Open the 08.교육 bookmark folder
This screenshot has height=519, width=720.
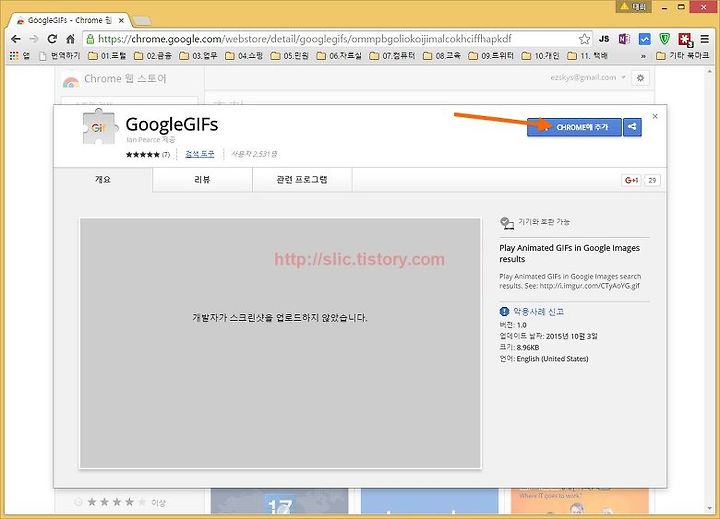pyautogui.click(x=442, y=56)
